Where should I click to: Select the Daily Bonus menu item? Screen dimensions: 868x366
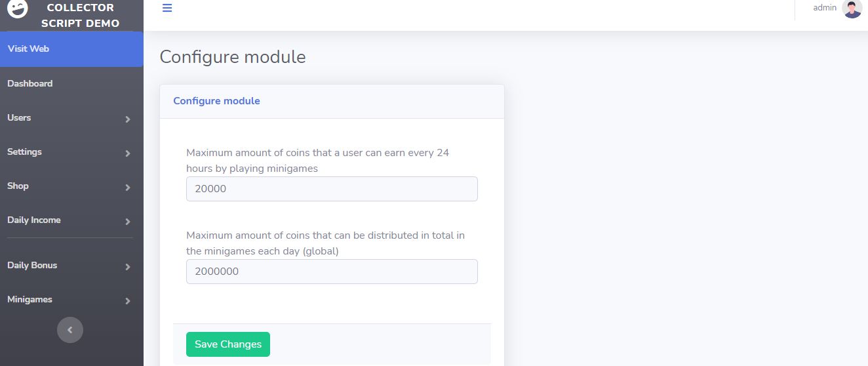point(33,265)
